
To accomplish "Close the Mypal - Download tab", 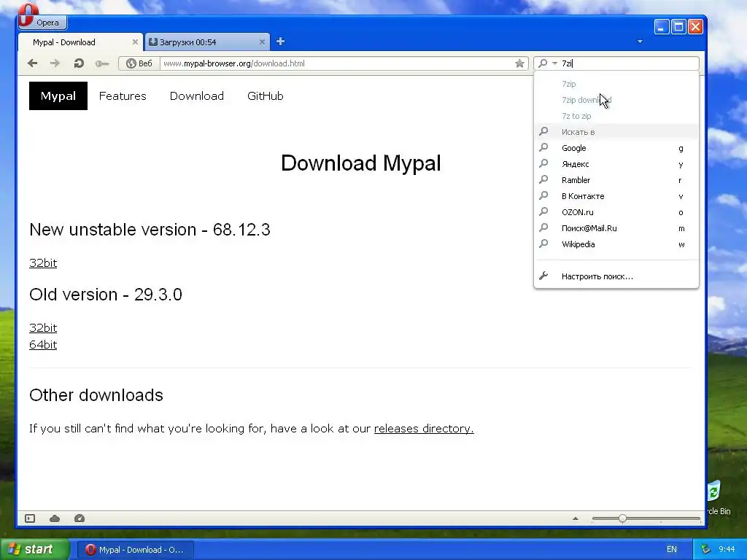I will 135,42.
